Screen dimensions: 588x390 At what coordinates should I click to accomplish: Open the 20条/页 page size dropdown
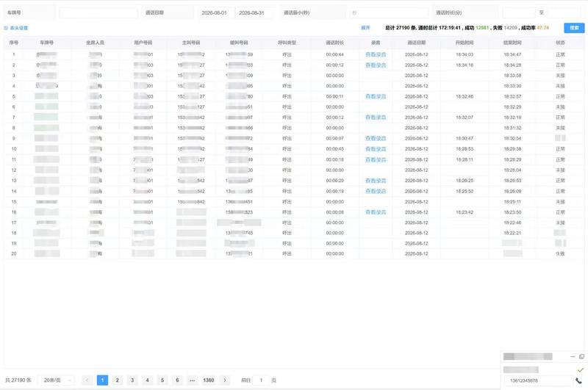[57, 380]
